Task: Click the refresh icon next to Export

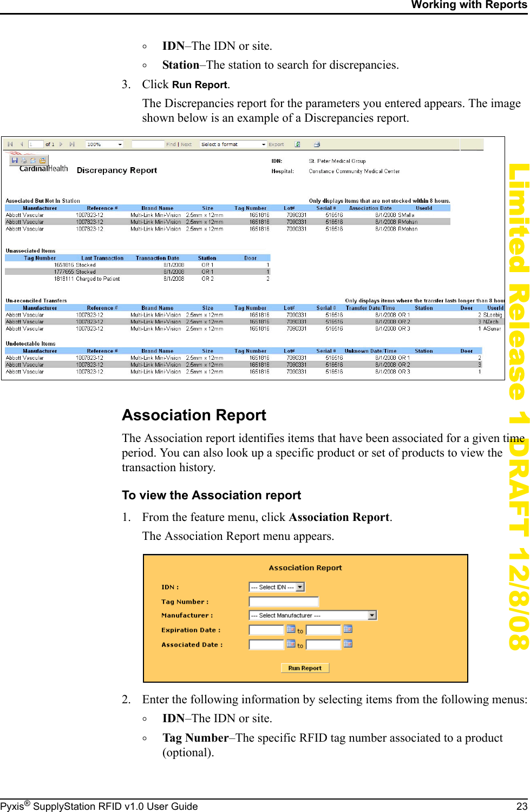Action: pos(298,144)
